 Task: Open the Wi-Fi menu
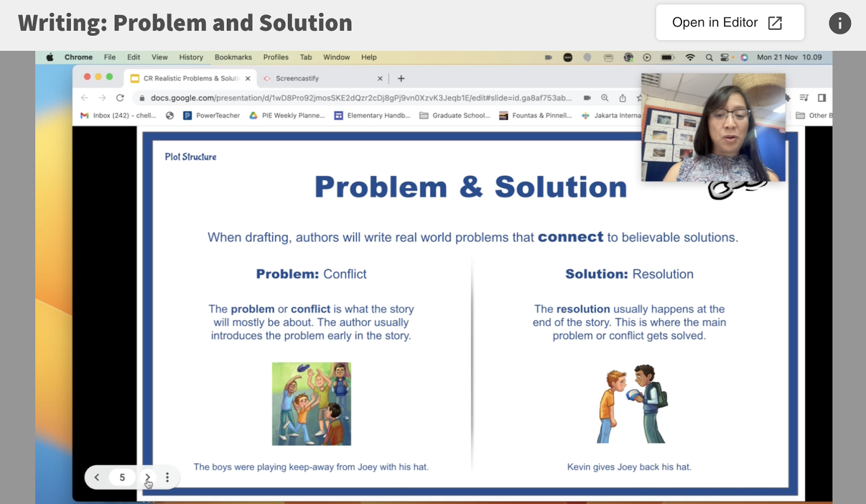click(690, 57)
